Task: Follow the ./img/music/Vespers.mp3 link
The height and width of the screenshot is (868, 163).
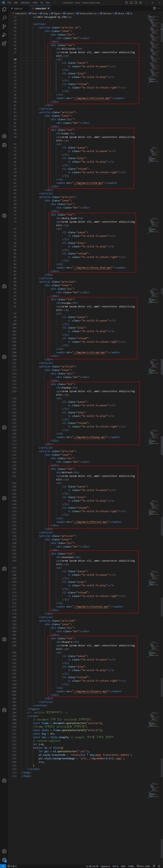Action: (91, 691)
